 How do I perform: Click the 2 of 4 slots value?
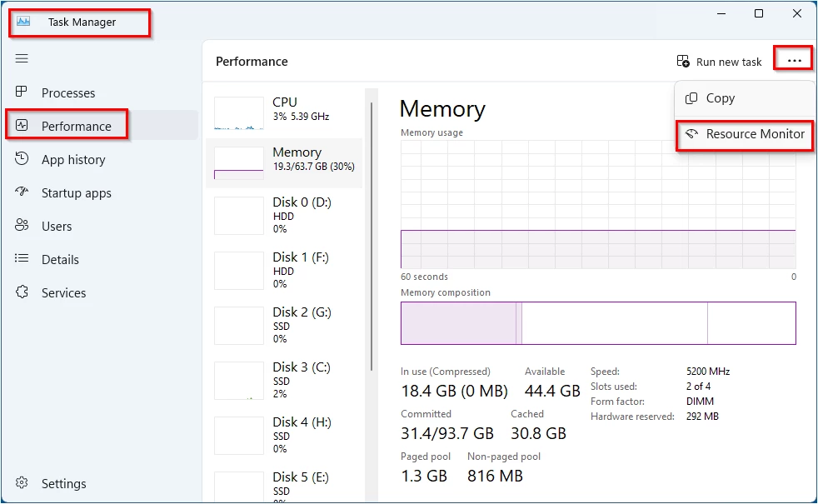[x=699, y=387]
